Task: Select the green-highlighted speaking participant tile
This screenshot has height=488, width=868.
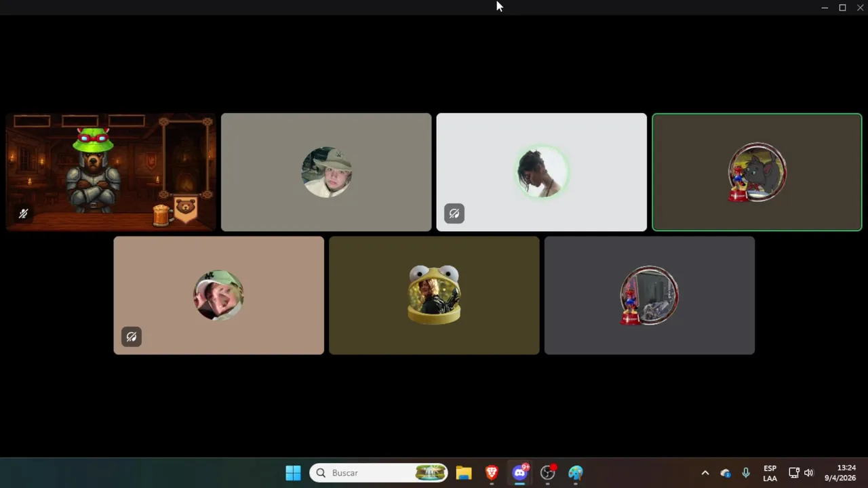Action: pyautogui.click(x=757, y=172)
